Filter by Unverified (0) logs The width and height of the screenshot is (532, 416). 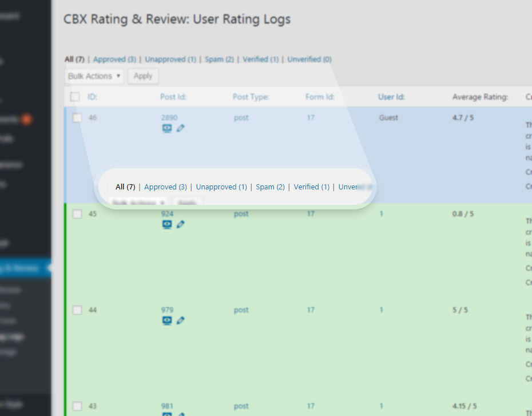[309, 60]
